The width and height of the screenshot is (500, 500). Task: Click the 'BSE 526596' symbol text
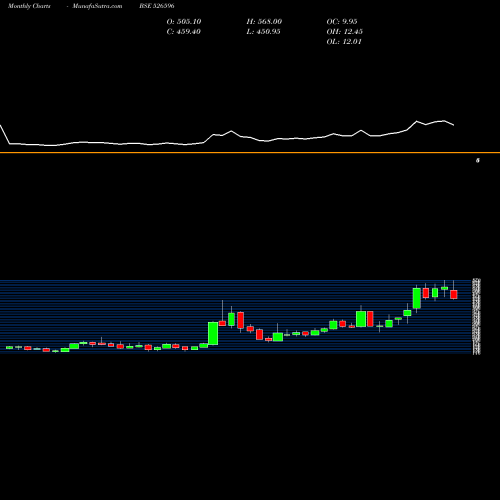pyautogui.click(x=157, y=6)
